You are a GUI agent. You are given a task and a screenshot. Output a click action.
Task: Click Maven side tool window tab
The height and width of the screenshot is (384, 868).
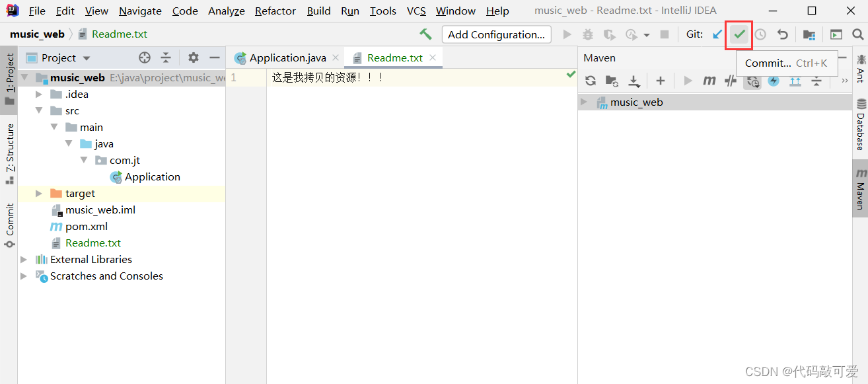(860, 188)
